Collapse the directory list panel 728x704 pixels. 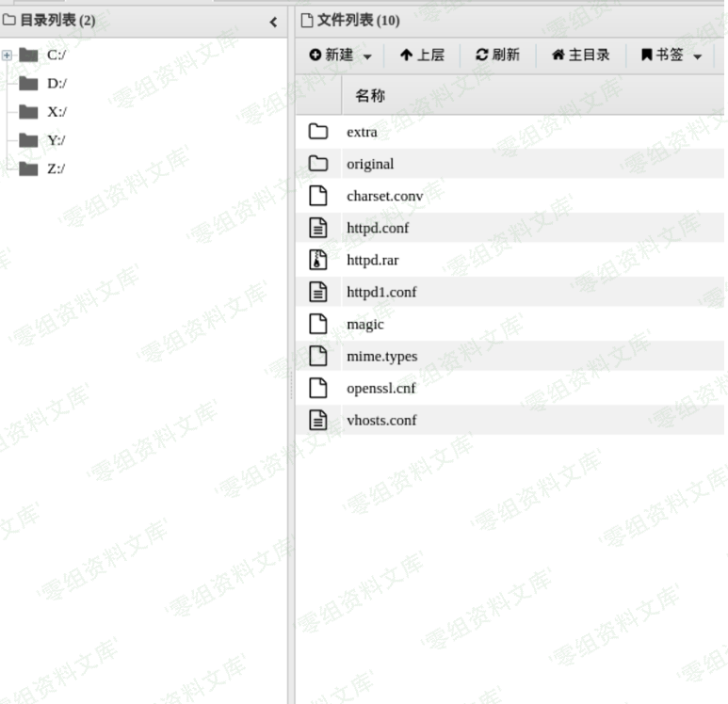click(273, 22)
